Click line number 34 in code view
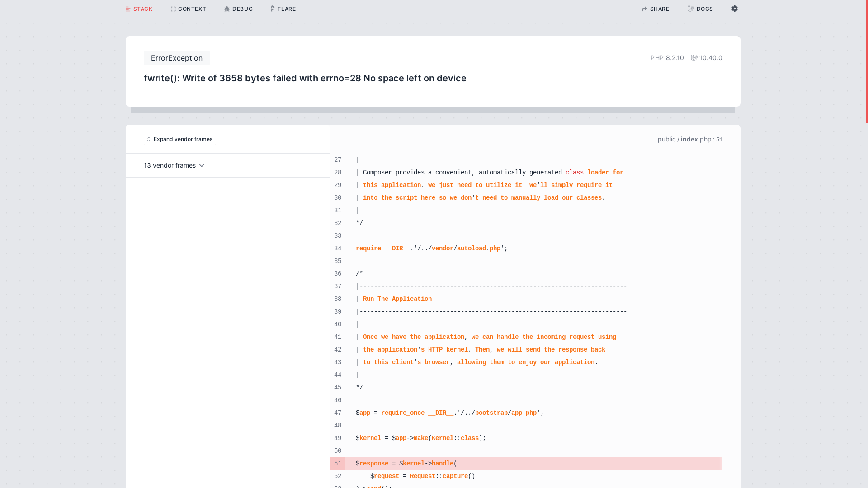 tap(338, 249)
